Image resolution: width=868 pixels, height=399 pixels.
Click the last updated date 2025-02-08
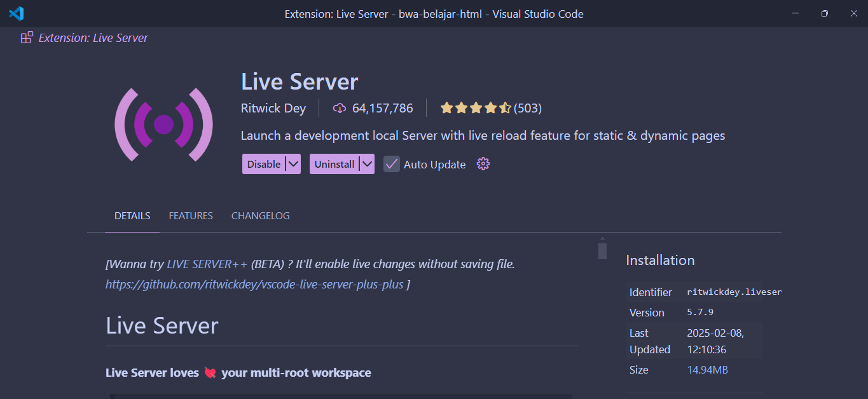coord(715,333)
